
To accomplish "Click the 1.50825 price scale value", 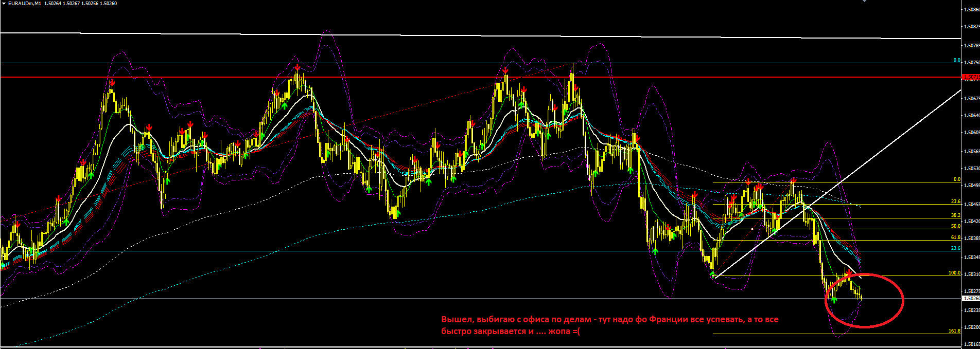I will (972, 26).
